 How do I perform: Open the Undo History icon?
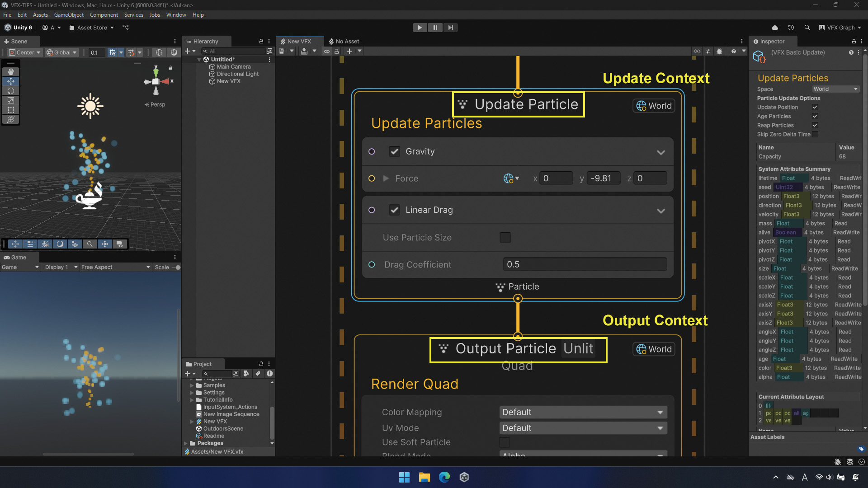pos(791,28)
